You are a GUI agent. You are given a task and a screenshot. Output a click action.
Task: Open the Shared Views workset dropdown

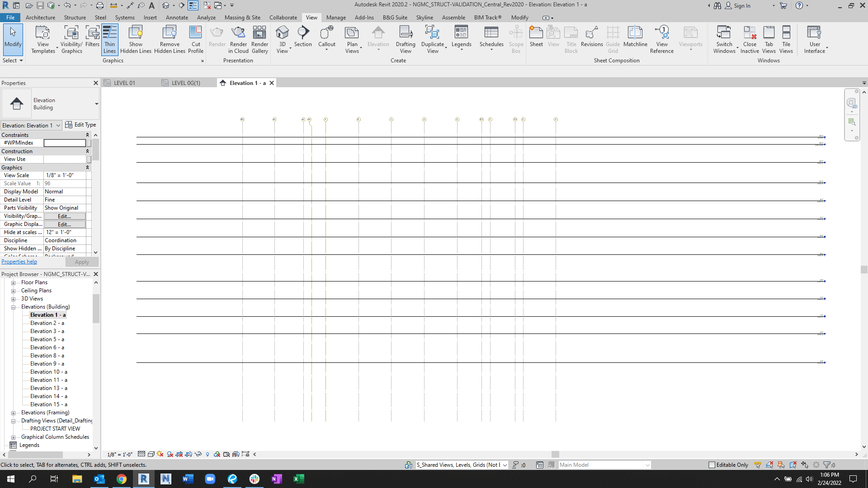click(505, 465)
